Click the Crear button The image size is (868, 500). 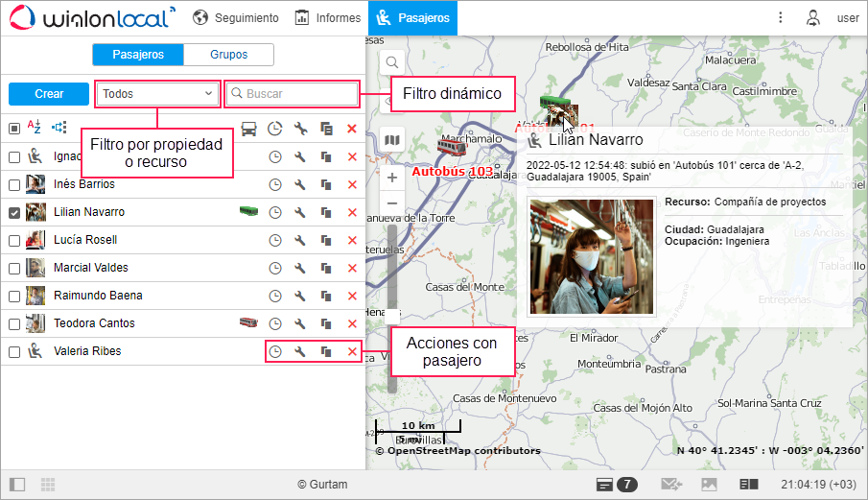pos(49,94)
